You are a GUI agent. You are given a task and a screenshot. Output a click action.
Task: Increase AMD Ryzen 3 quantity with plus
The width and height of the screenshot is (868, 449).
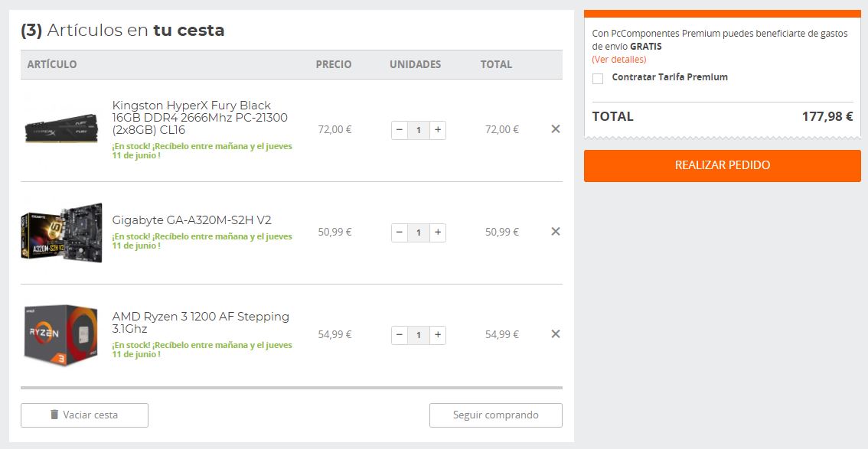click(x=438, y=335)
